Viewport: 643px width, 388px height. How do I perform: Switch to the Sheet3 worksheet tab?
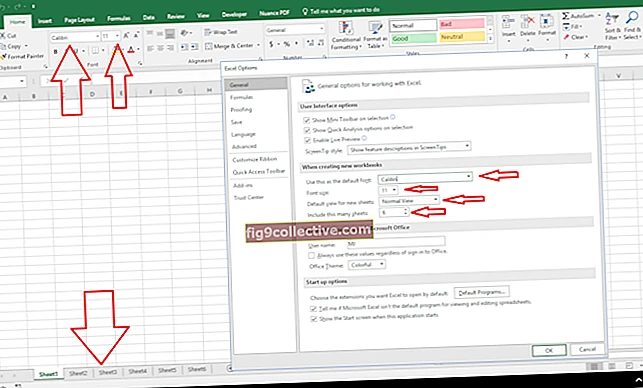point(108,372)
